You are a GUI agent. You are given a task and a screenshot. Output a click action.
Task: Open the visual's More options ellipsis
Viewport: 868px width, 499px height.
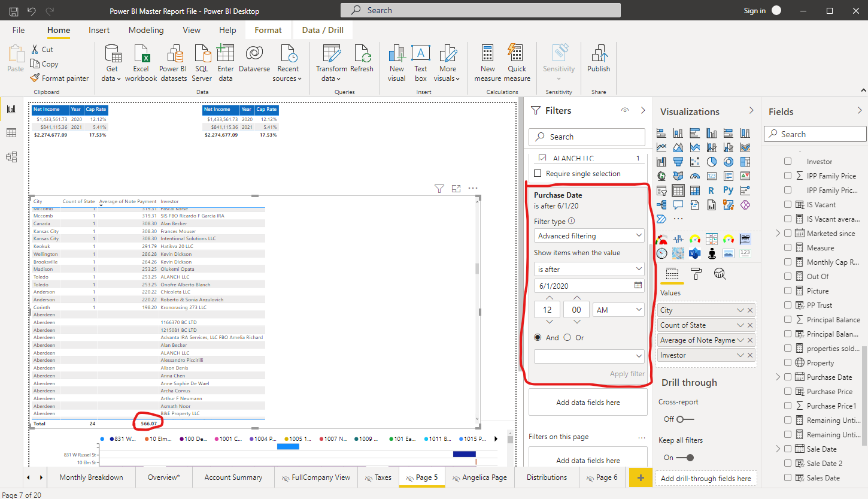click(473, 189)
